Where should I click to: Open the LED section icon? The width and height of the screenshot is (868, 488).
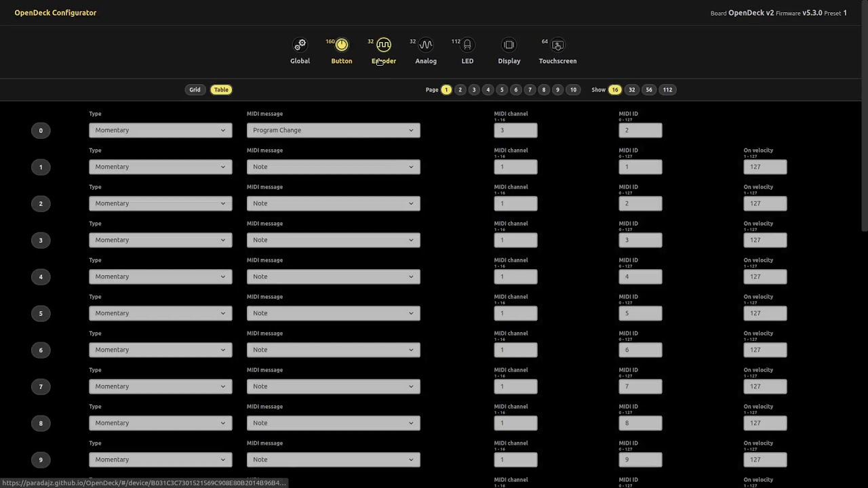[x=467, y=45]
